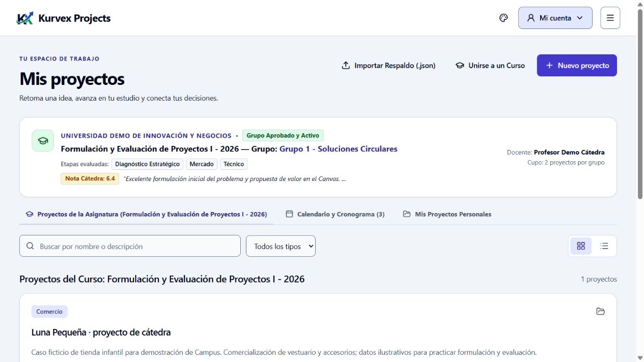
Task: Switch to grid view
Action: 581,246
